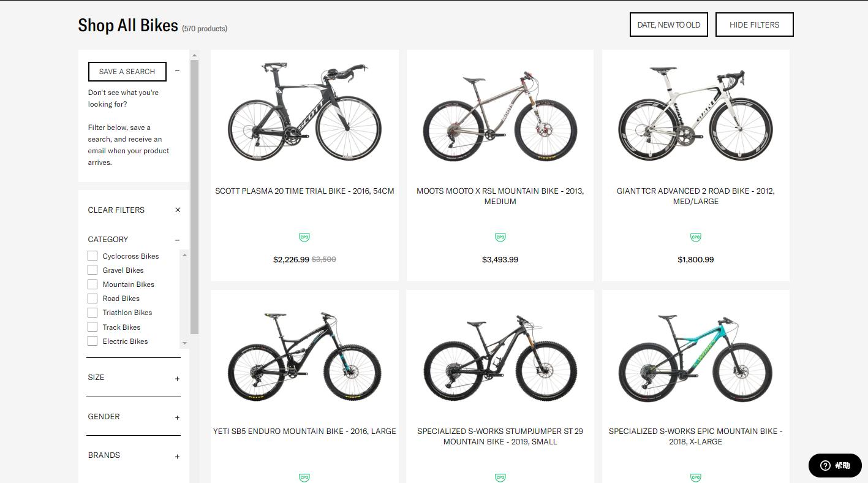Image resolution: width=868 pixels, height=483 pixels.
Task: Expand the Brands filter section
Action: click(177, 457)
